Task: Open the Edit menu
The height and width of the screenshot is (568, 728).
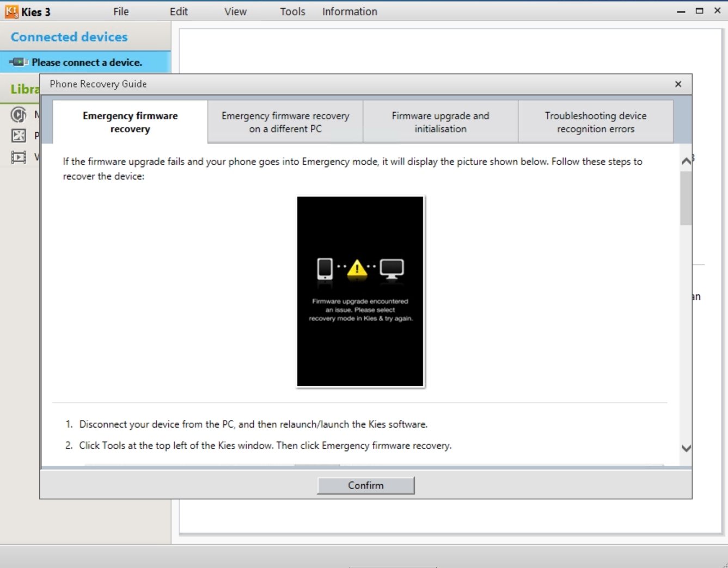Action: tap(179, 11)
